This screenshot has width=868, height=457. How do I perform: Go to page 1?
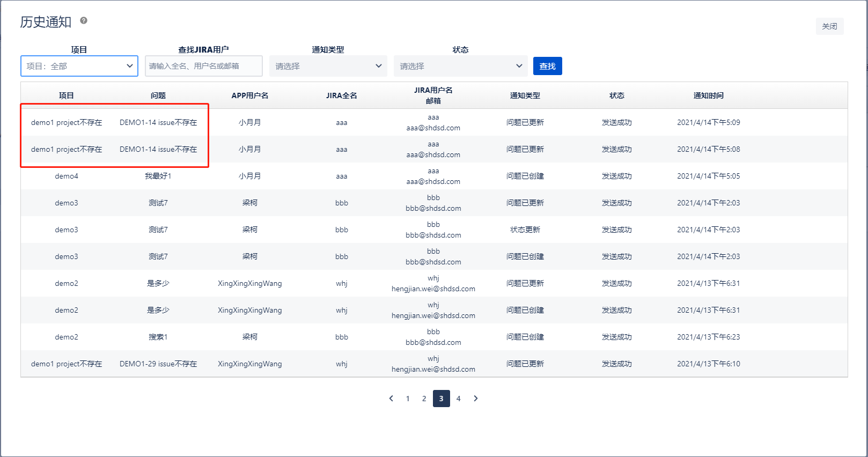(x=408, y=399)
